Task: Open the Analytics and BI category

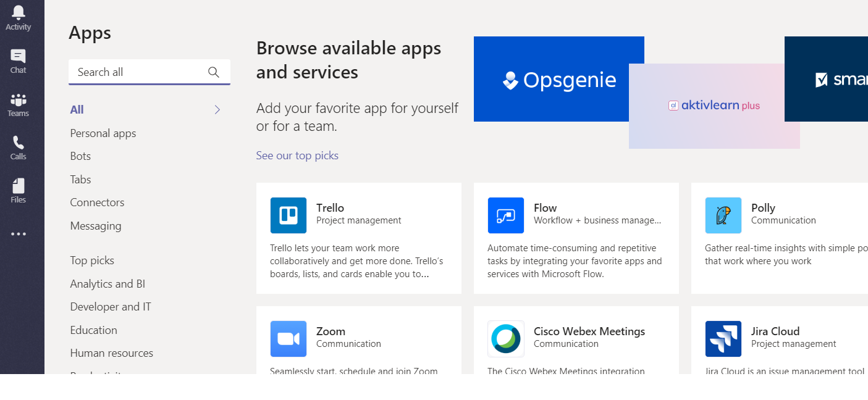Action: click(x=107, y=284)
